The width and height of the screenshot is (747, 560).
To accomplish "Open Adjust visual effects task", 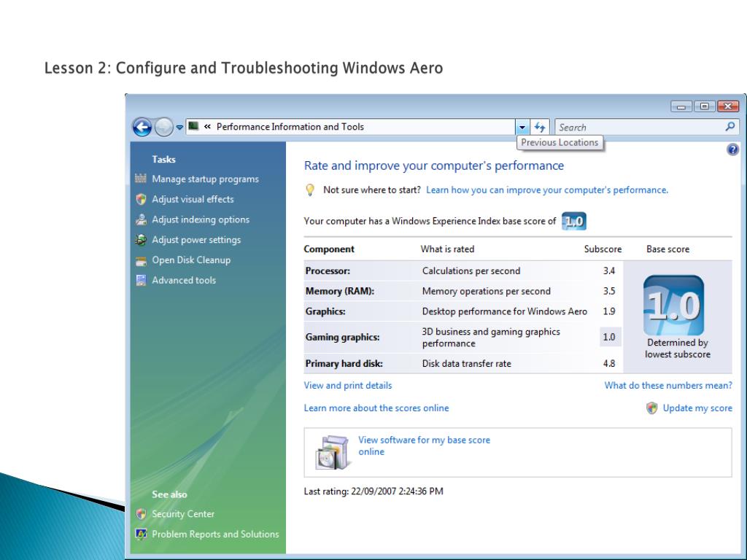I will pos(193,199).
